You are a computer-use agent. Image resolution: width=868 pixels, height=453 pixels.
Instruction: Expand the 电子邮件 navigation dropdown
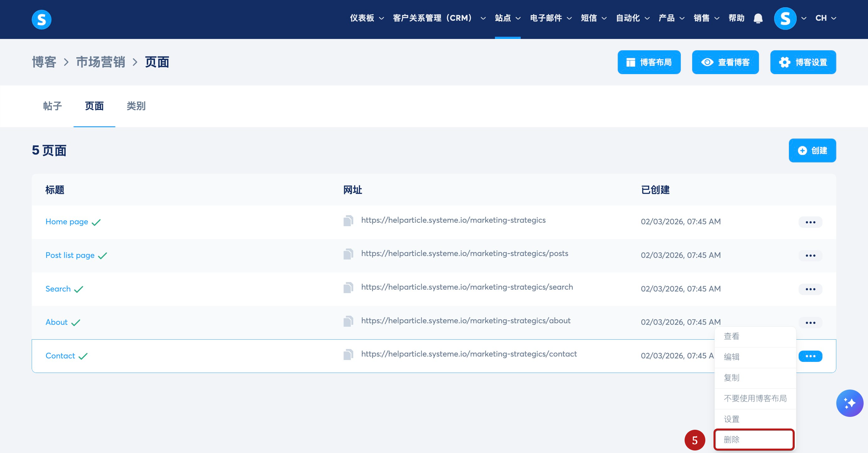point(551,18)
